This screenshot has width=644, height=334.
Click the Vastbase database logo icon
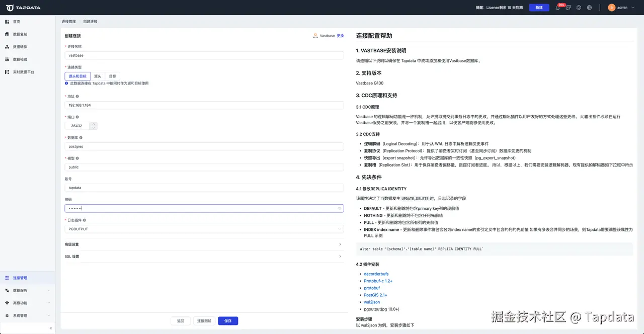[315, 36]
